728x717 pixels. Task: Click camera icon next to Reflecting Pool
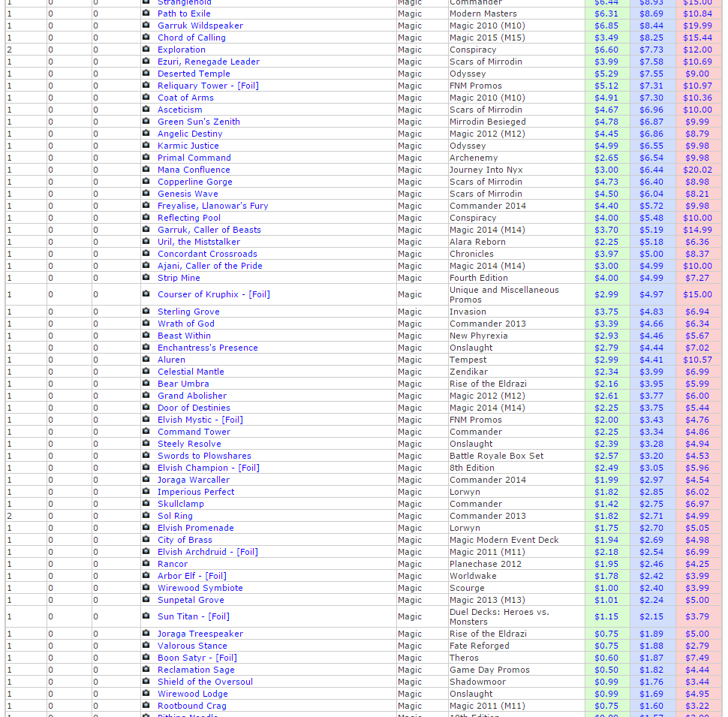click(x=146, y=218)
